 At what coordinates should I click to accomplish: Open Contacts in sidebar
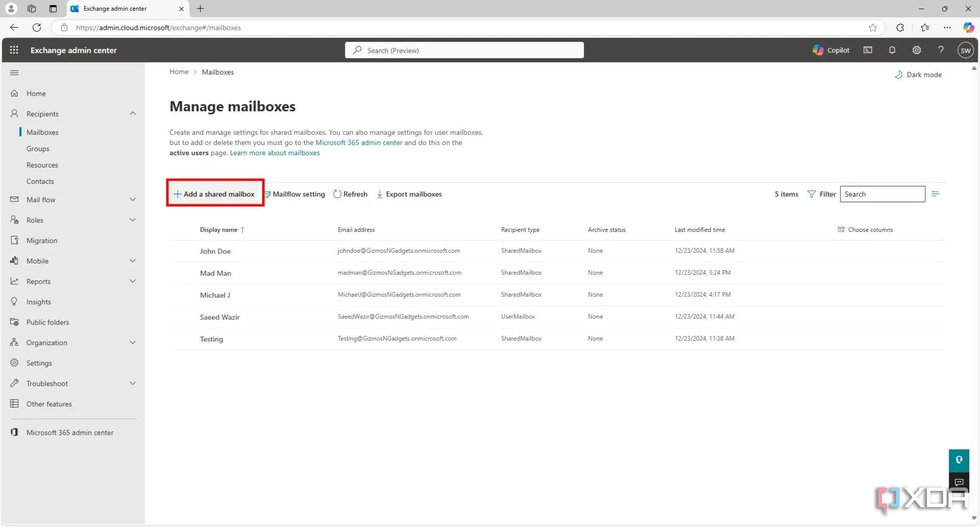point(40,182)
